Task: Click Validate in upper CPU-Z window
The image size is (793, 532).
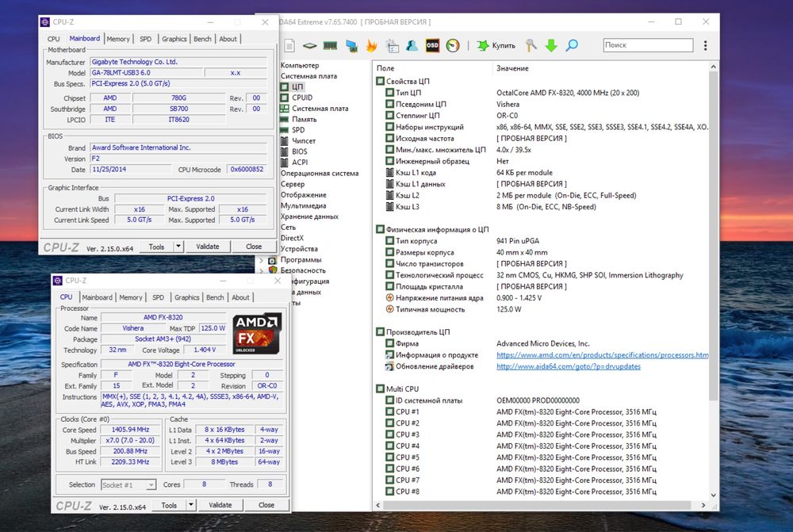Action: coord(207,247)
